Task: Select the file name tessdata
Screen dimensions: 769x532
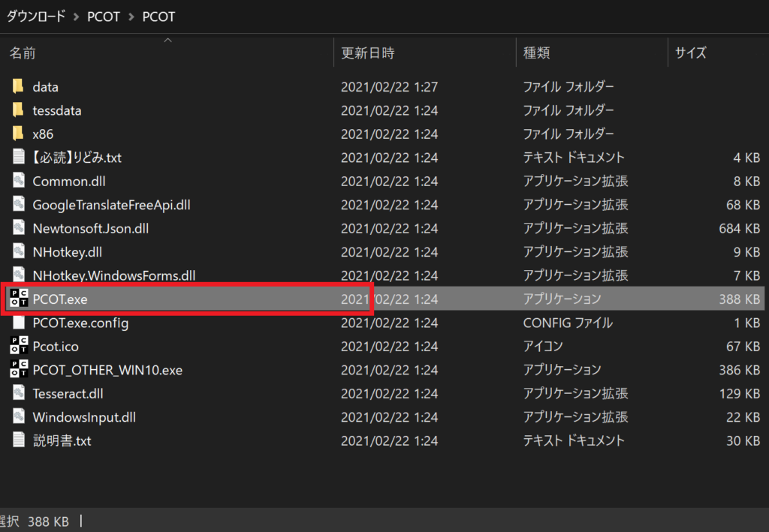Action: click(x=57, y=110)
